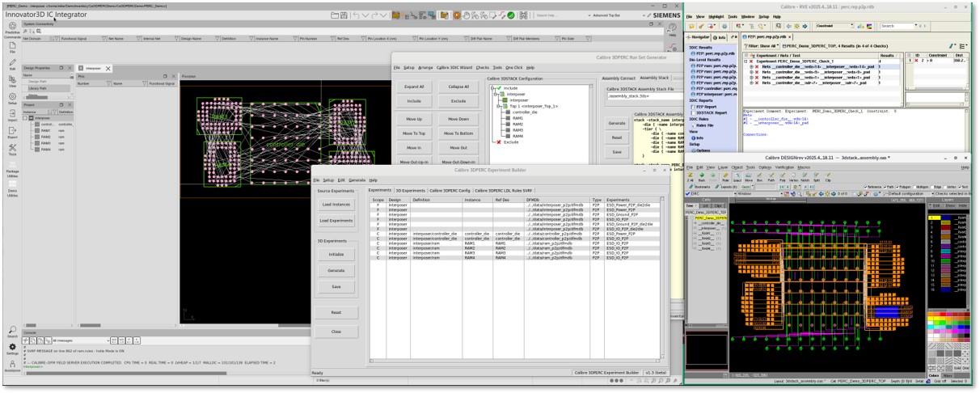This screenshot has height=393, width=980.
Task: Select the Edit pencil icon in Innovator3D sidebar
Action: pyautogui.click(x=11, y=64)
